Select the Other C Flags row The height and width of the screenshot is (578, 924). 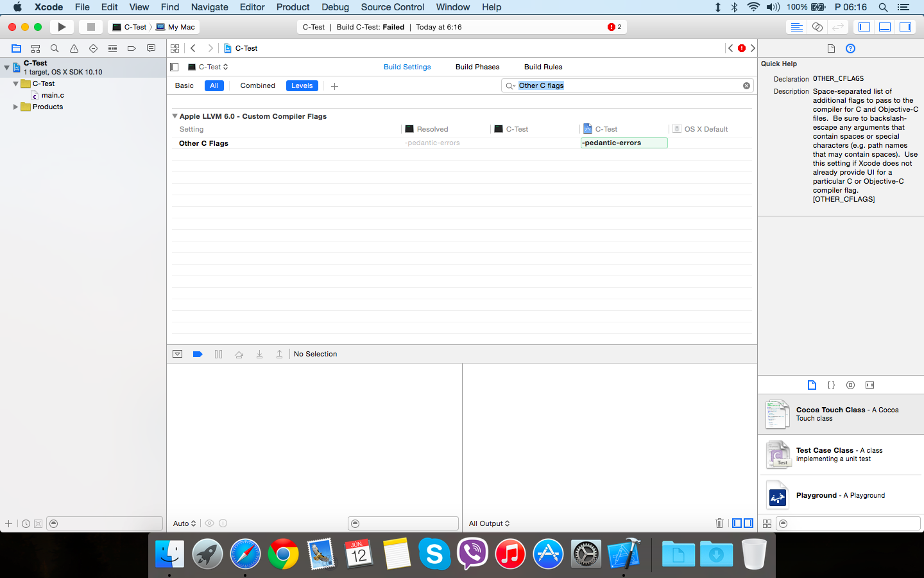click(462, 143)
